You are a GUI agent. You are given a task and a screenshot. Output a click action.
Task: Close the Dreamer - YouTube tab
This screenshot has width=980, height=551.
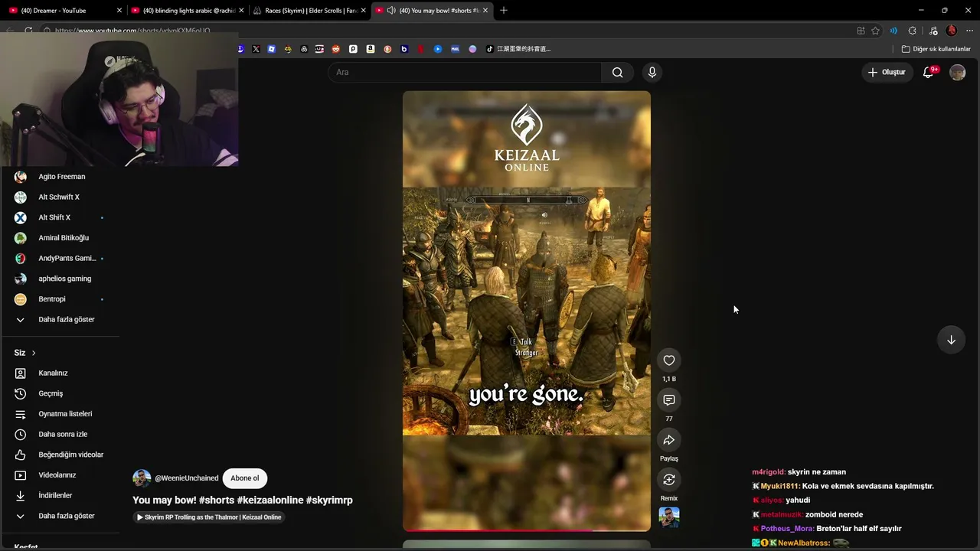(x=119, y=11)
